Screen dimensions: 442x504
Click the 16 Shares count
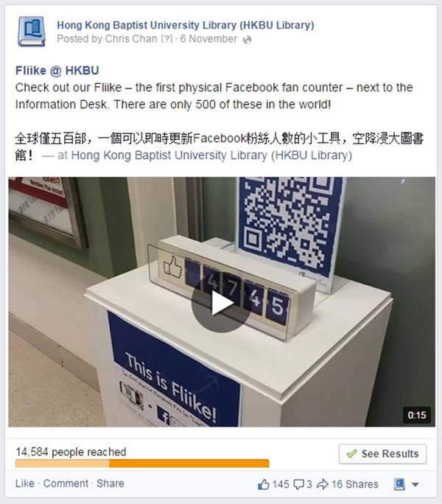point(355,484)
